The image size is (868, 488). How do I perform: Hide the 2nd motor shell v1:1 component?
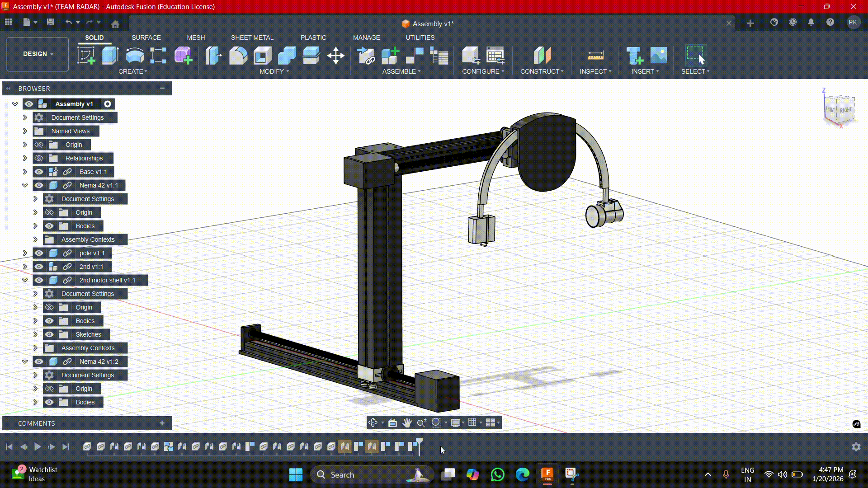tap(39, 280)
